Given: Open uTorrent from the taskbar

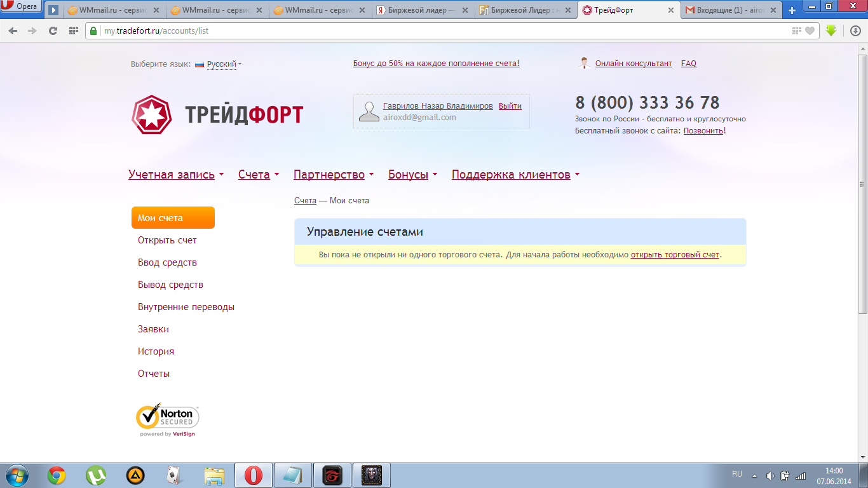Looking at the screenshot, I should click(x=96, y=475).
